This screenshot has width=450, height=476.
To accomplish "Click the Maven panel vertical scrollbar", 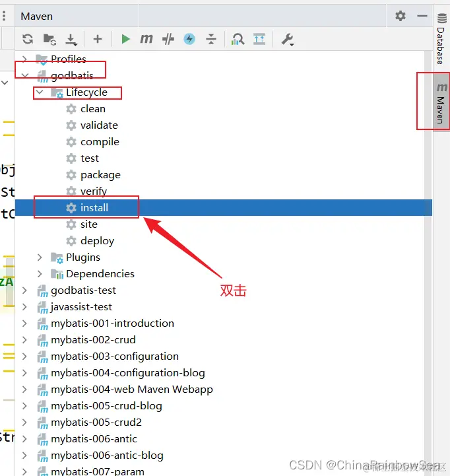I will (x=428, y=263).
